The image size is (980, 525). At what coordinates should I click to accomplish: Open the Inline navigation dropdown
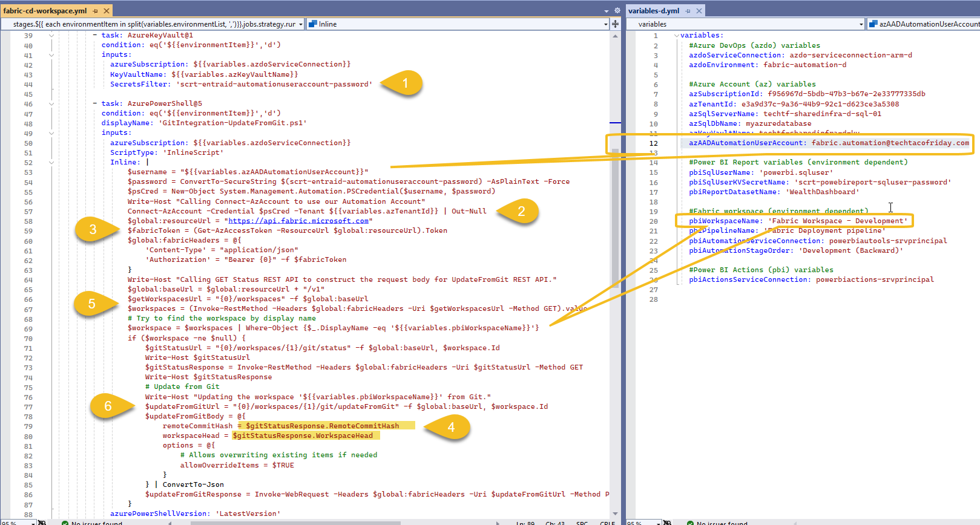pos(605,24)
